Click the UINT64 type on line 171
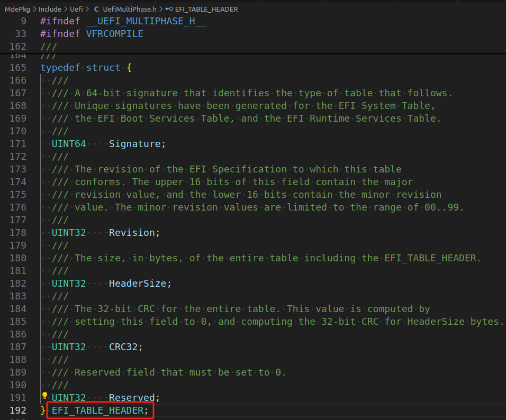506x420 pixels. click(x=68, y=143)
